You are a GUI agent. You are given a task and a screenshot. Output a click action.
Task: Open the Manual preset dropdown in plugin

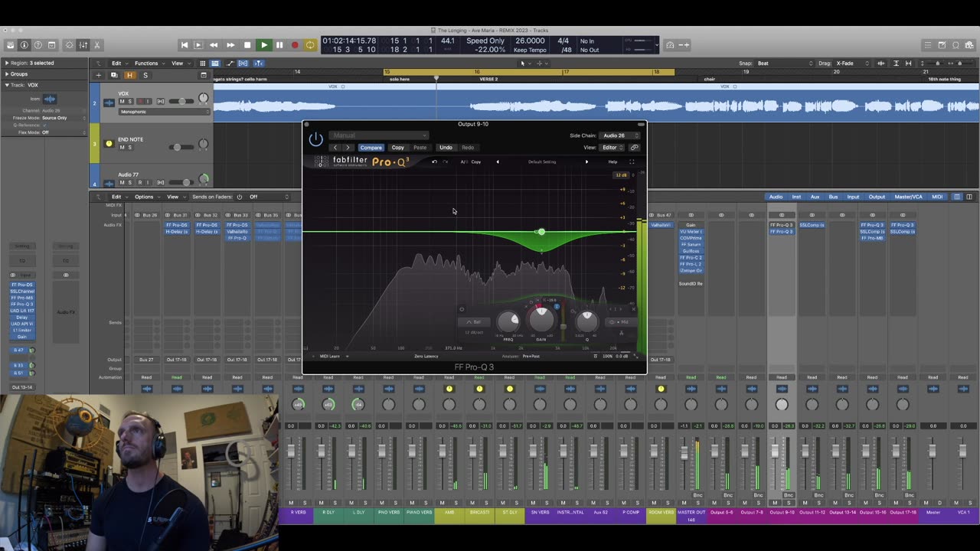[x=378, y=135]
